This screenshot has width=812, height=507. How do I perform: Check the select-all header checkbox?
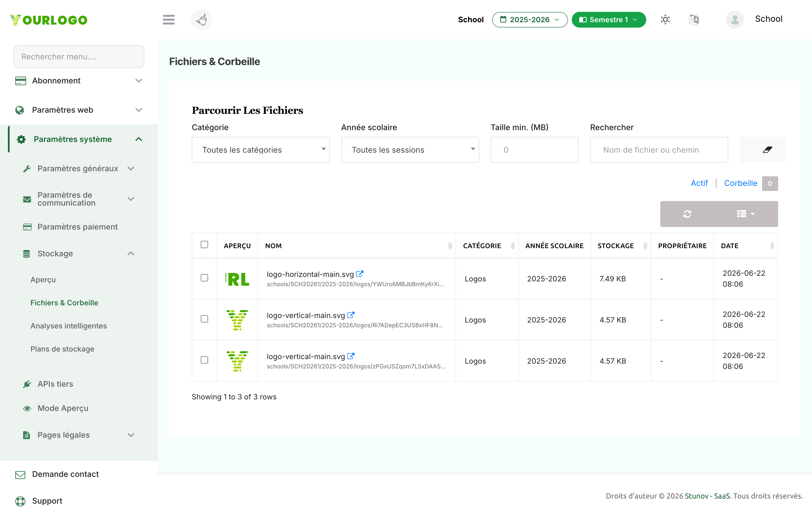click(204, 244)
